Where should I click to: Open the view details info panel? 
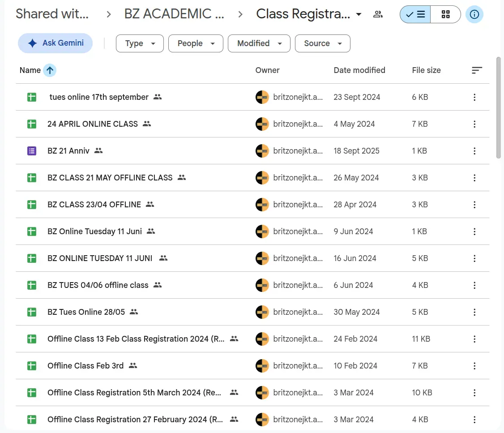[x=474, y=14]
